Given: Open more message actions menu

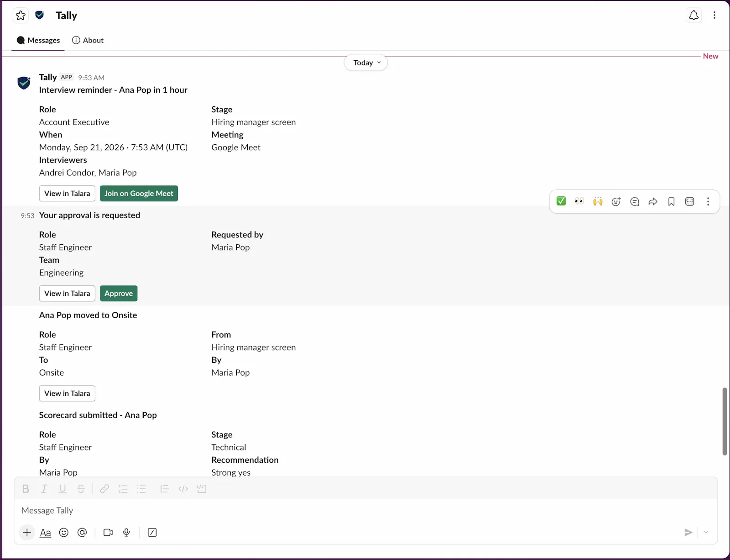Looking at the screenshot, I should tap(708, 201).
